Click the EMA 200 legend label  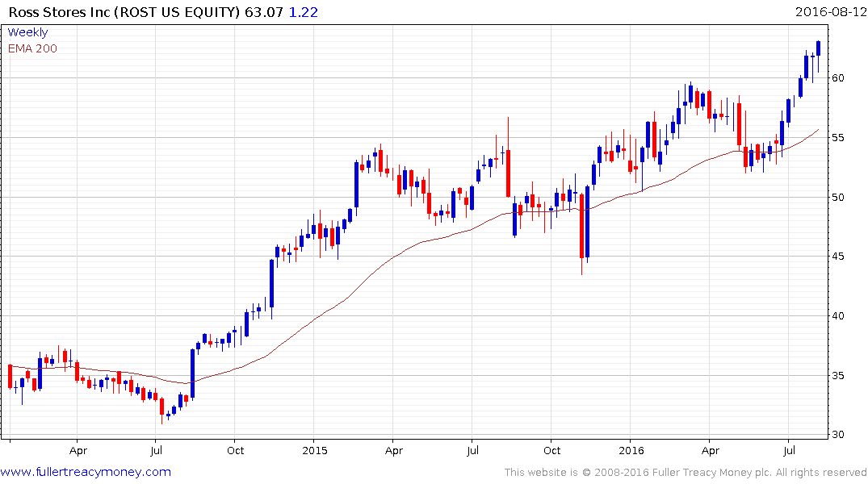32,48
